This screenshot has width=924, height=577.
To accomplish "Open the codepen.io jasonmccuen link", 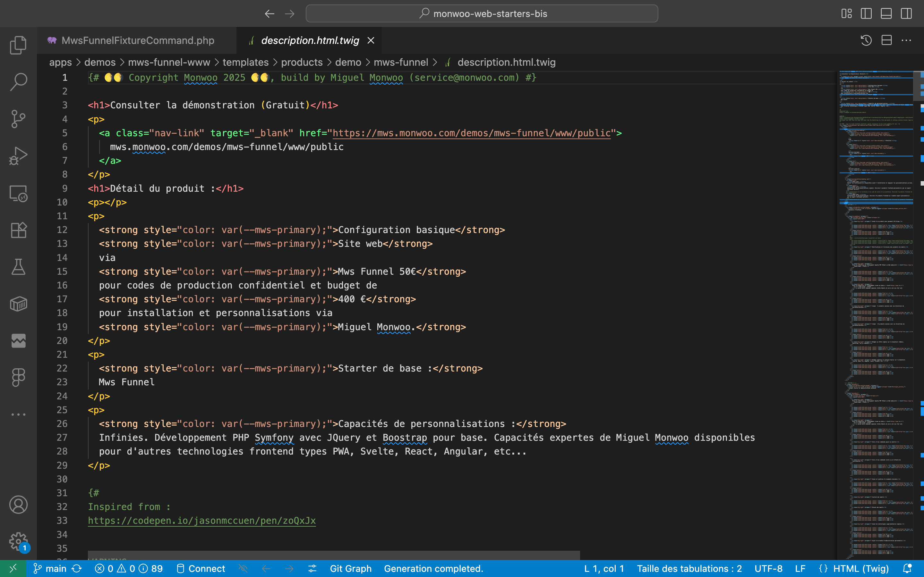I will (201, 521).
